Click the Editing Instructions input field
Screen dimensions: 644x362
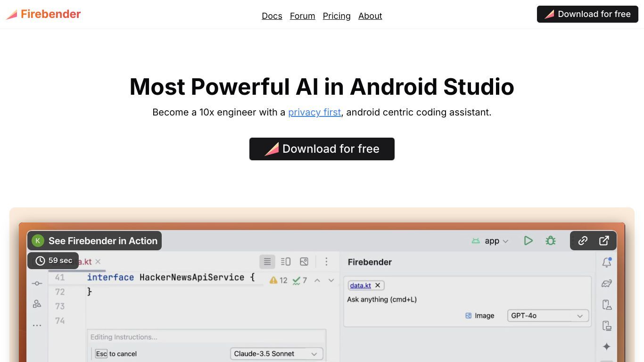206,337
